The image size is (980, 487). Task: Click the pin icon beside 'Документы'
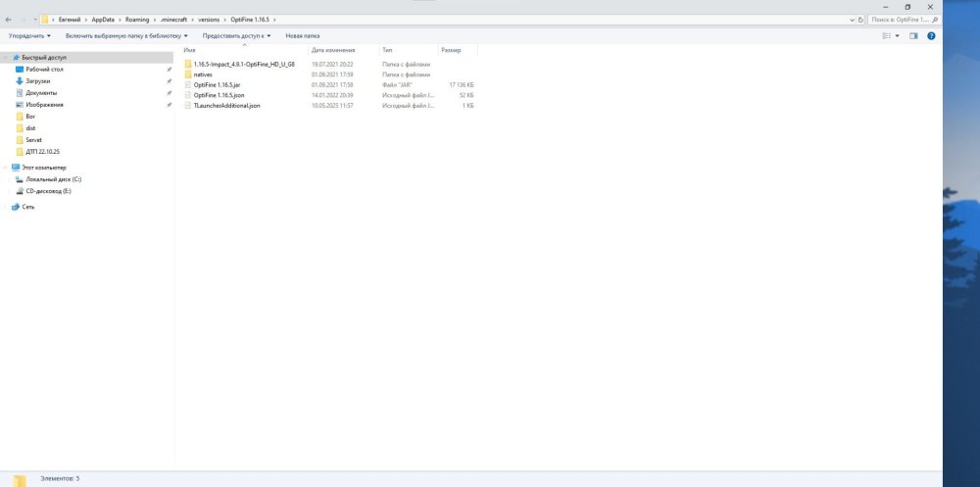[x=170, y=93]
